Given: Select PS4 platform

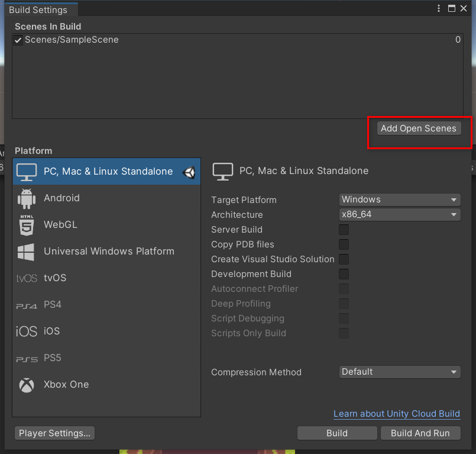Looking at the screenshot, I should (106, 304).
